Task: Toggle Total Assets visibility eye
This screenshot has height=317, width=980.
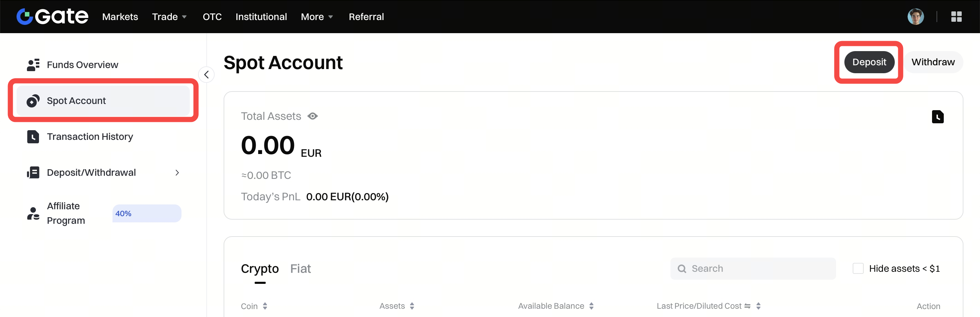Action: click(313, 116)
